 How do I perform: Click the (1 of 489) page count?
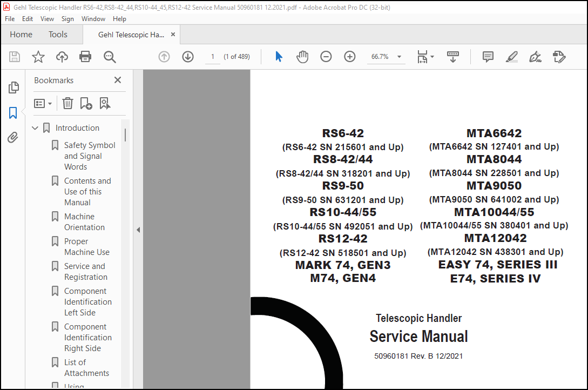(x=236, y=57)
